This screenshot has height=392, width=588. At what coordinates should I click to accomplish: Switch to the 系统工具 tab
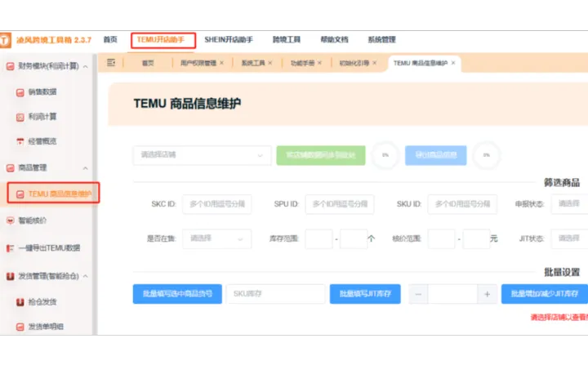253,63
